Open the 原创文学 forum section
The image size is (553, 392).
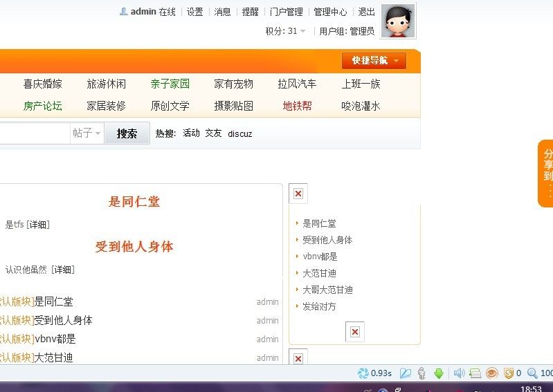pyautogui.click(x=170, y=106)
